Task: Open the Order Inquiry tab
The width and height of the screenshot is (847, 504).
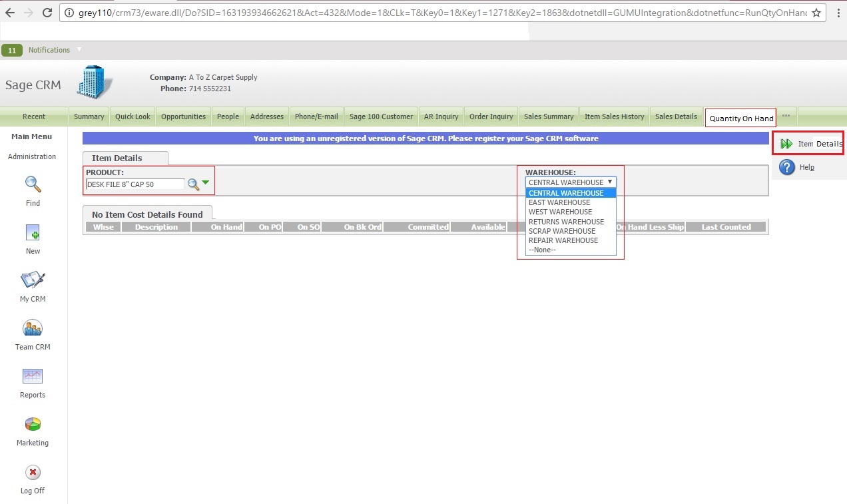Action: pos(491,117)
